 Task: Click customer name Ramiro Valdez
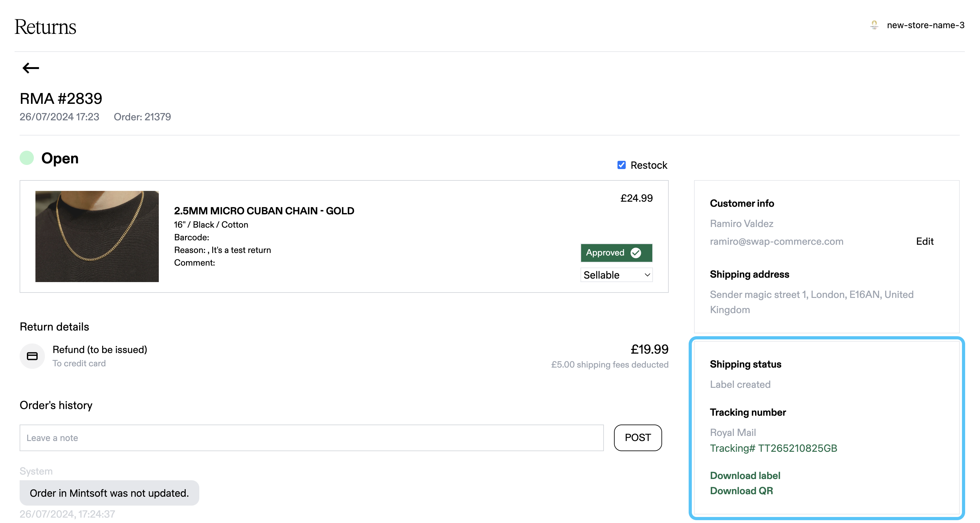[x=741, y=224]
